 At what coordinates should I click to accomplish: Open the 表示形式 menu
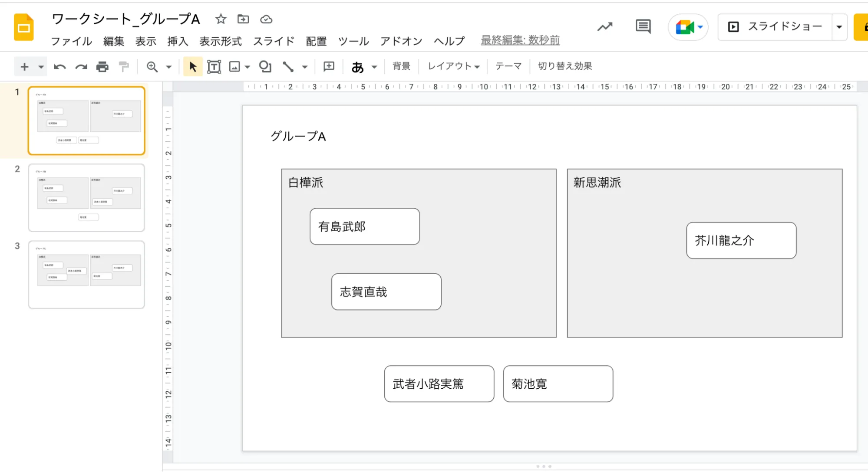220,41
